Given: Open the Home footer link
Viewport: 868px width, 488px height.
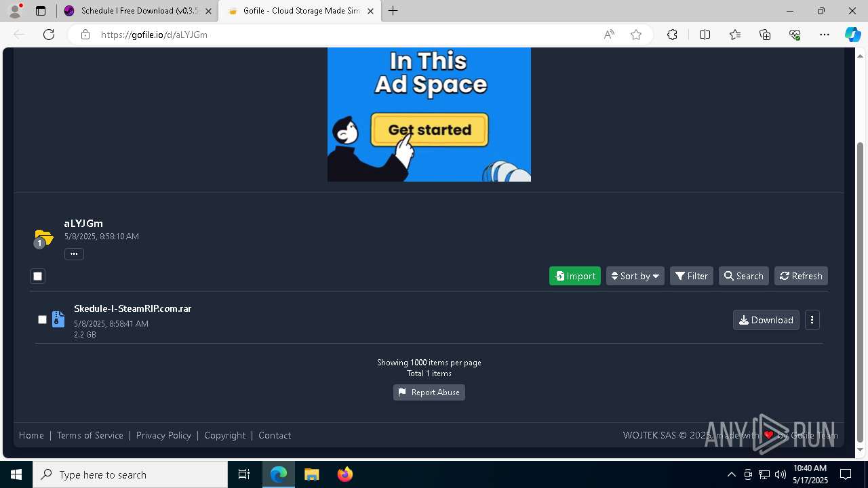Looking at the screenshot, I should 31,435.
